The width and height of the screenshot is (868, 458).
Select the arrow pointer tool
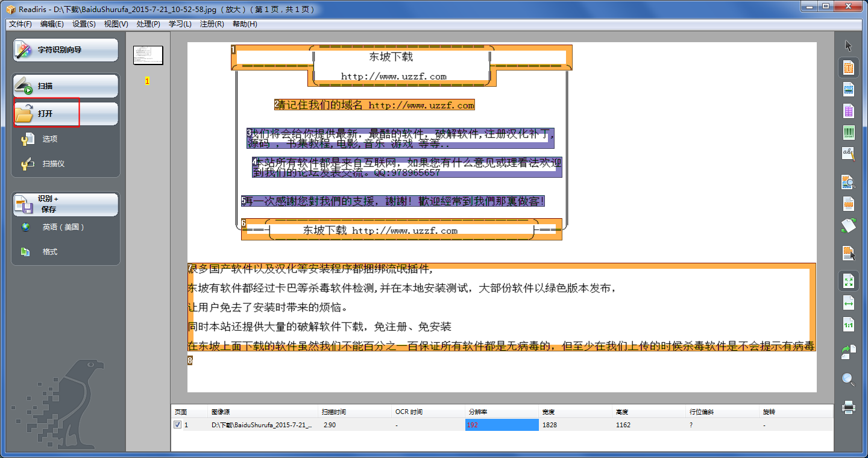point(849,45)
